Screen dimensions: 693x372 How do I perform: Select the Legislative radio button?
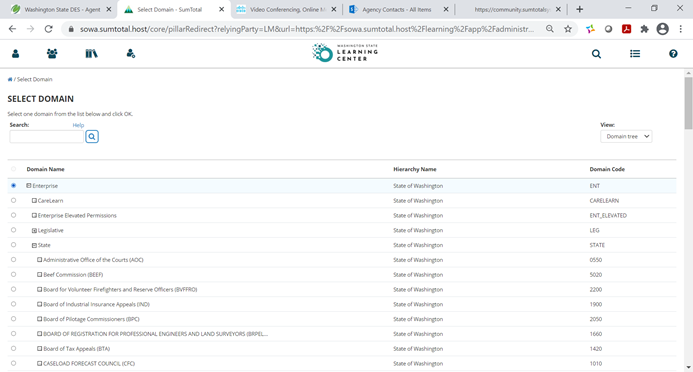coord(14,230)
